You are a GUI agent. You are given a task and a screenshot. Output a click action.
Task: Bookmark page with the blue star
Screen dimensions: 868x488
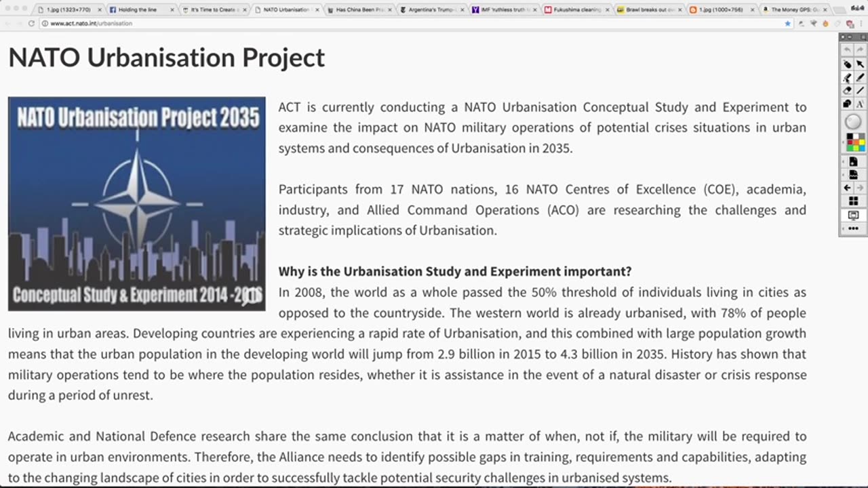tap(787, 23)
